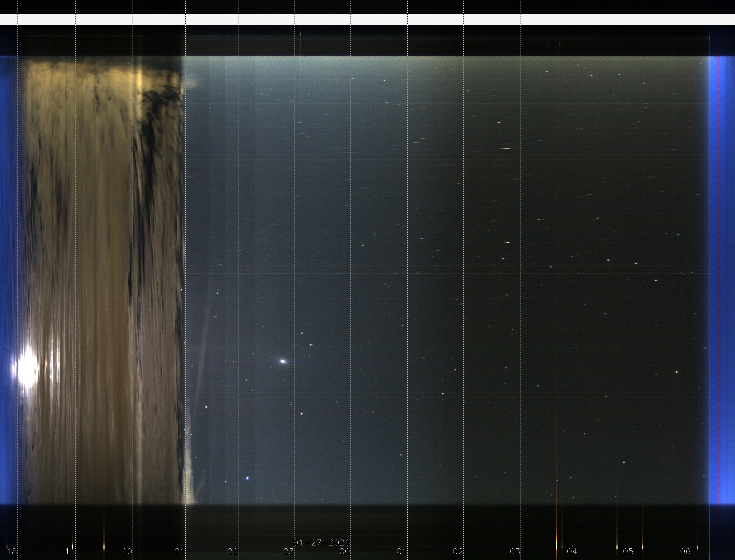Screen dimensions: 735x560
Task: Click the brightest star near 23 hours
Action: tap(283, 361)
